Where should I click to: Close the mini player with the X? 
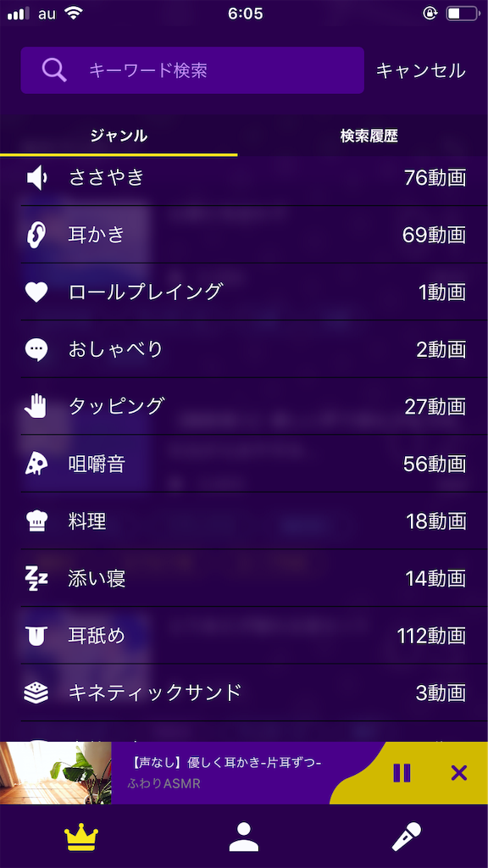coord(458,773)
